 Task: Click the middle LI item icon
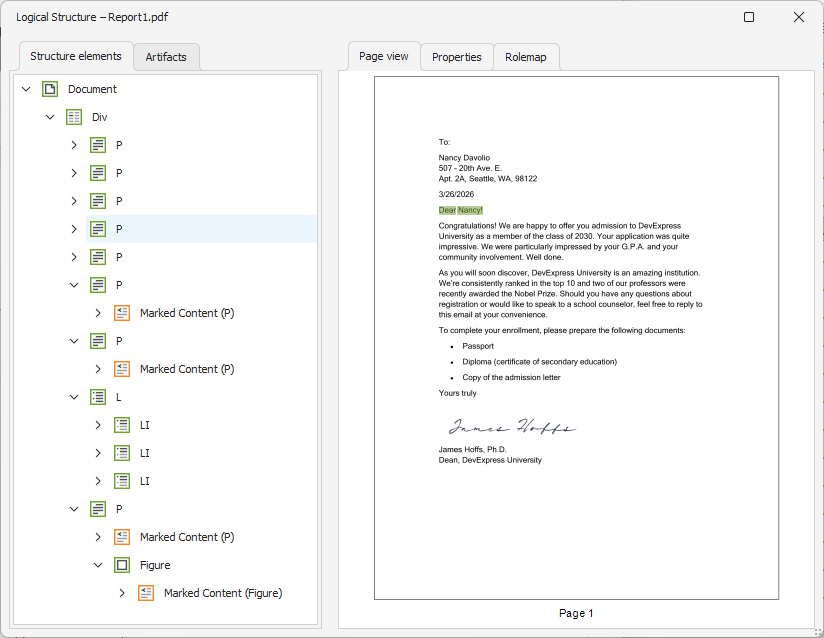pos(122,452)
